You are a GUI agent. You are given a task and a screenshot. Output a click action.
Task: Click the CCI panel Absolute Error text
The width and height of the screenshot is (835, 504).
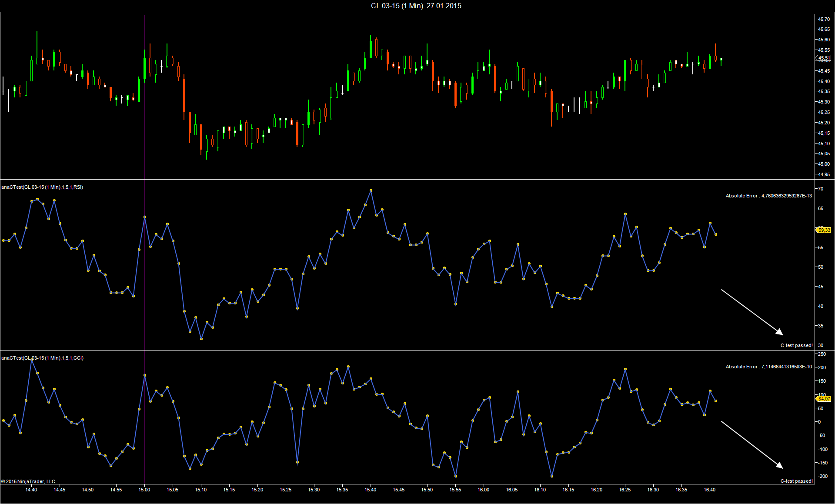(x=768, y=367)
